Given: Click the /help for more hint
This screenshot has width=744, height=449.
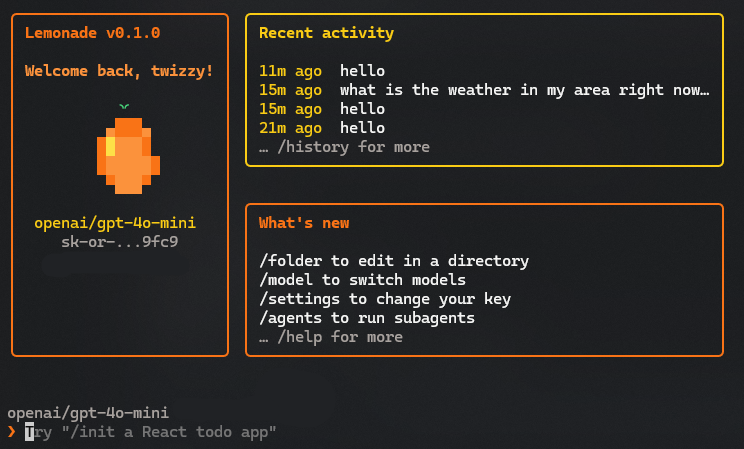Looking at the screenshot, I should point(331,337).
